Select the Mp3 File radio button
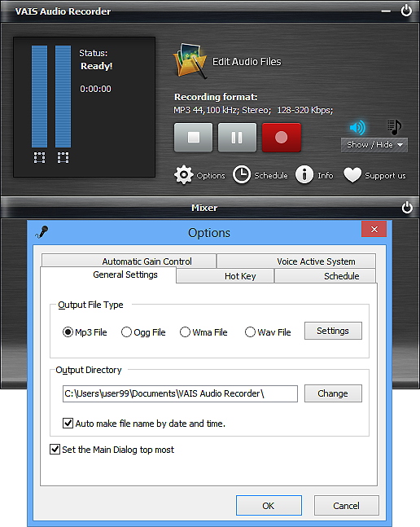420x527 pixels. click(x=68, y=332)
